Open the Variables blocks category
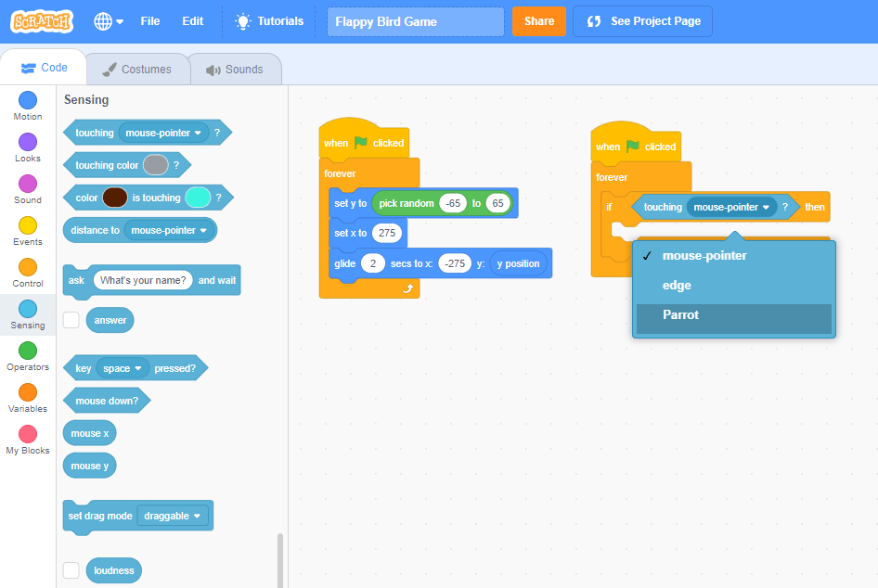The image size is (878, 588). (28, 392)
